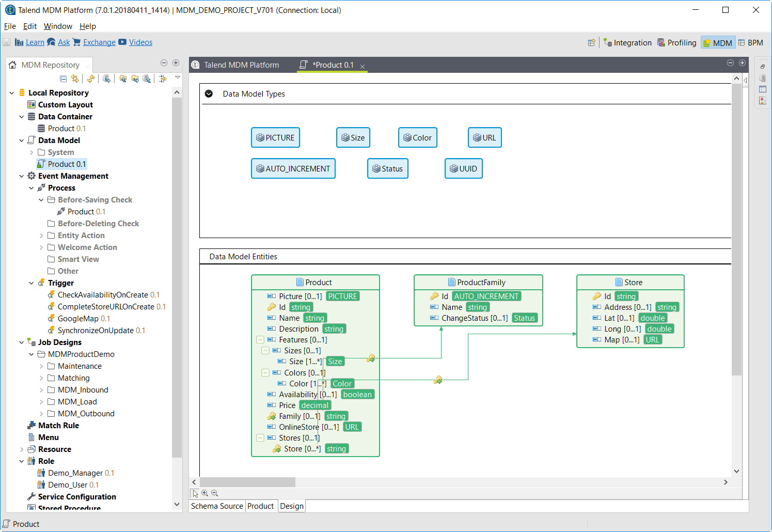Viewport: 772px width, 532px height.
Task: Click the foreign key icon on Store connector
Action: (438, 380)
